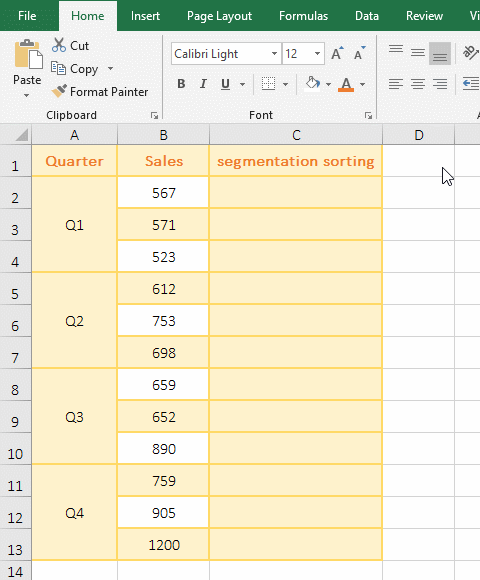Open the Calibri Light font name list

click(x=274, y=54)
